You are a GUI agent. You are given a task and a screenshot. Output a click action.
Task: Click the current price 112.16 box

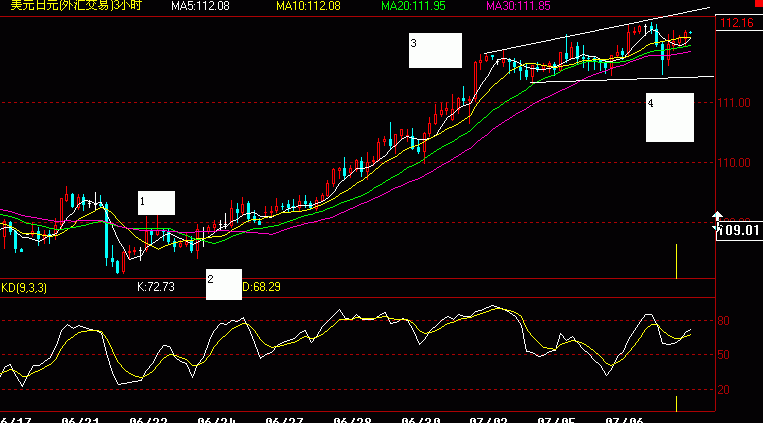[x=738, y=23]
